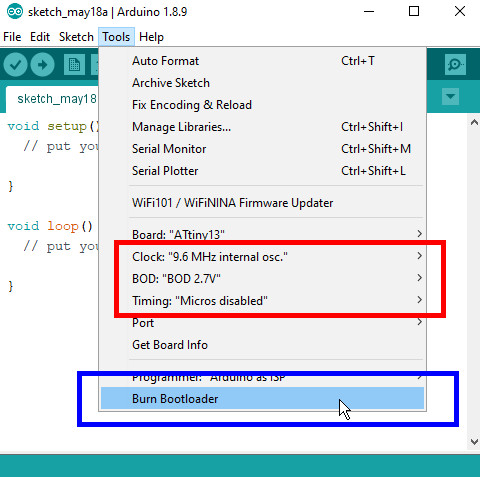
Task: Choose Archive Sketch
Action: tap(262, 83)
